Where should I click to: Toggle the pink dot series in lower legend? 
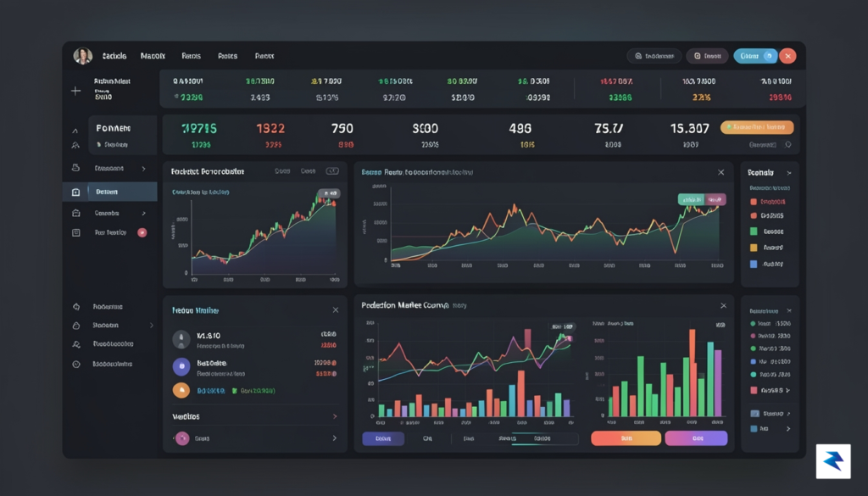[753, 336]
